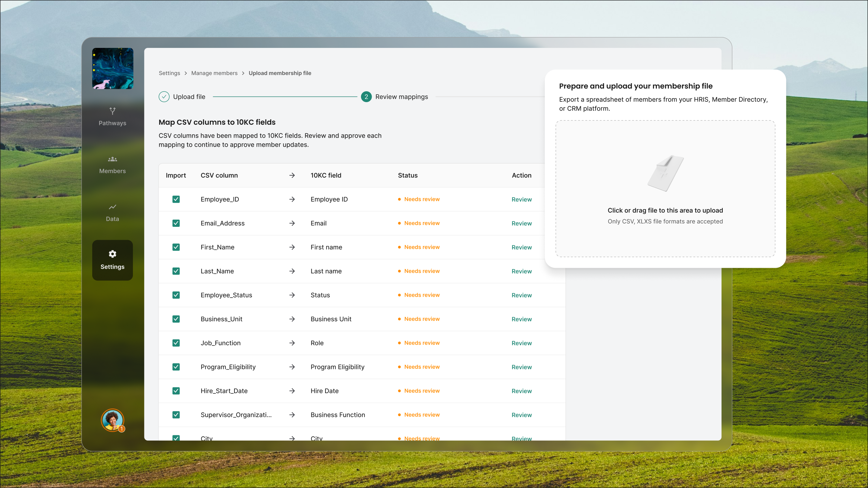This screenshot has height=488, width=868.
Task: Click the arrow in Email_Address row
Action: [x=292, y=223]
